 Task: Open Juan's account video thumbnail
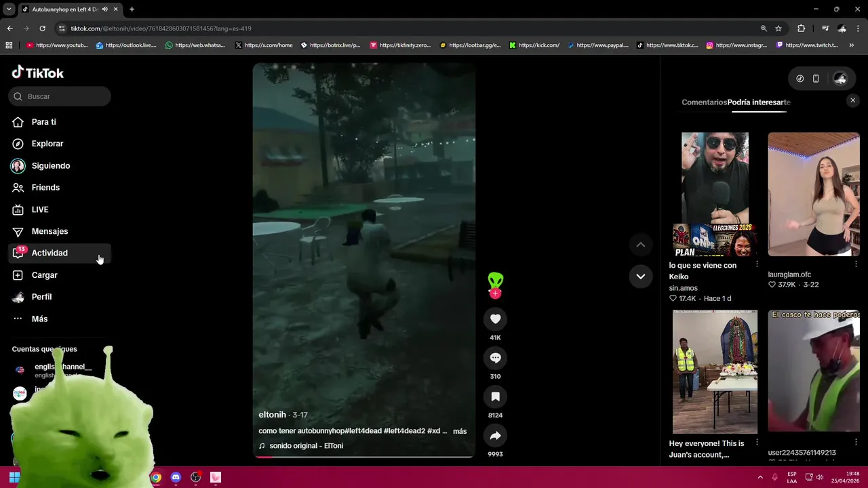tap(715, 371)
